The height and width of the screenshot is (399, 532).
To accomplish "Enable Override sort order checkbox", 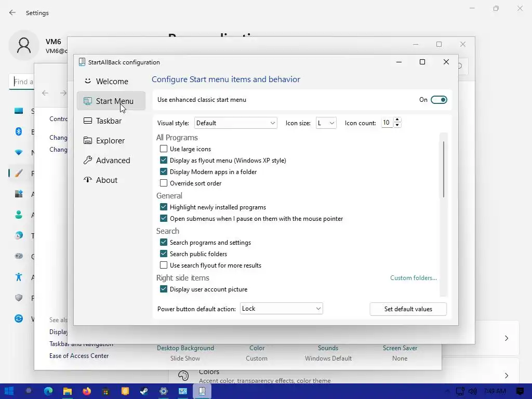I will [x=164, y=183].
